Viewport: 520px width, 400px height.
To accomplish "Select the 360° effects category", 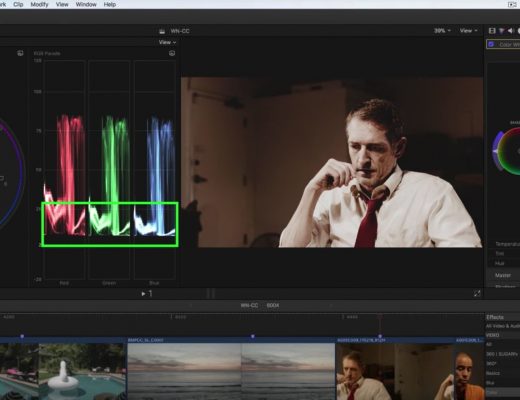I will (x=491, y=364).
